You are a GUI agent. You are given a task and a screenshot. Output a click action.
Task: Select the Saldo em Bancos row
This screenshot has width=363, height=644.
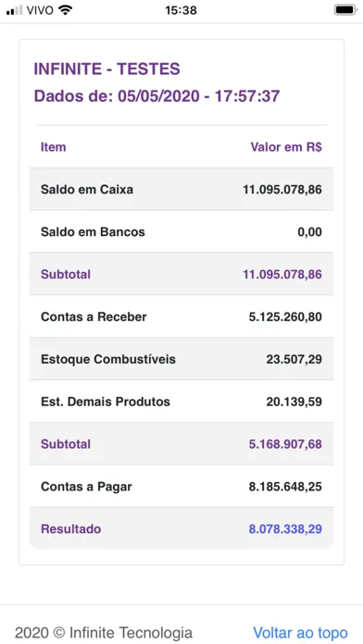coord(181,231)
